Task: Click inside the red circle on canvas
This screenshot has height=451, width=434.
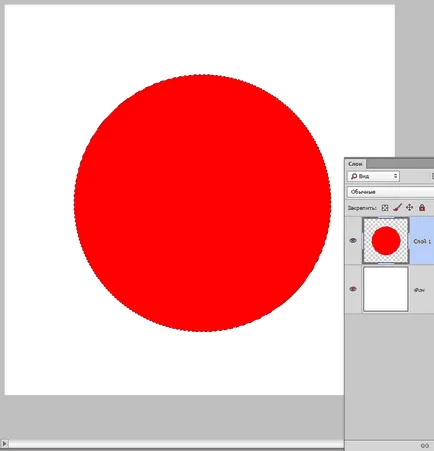Action: pos(202,203)
